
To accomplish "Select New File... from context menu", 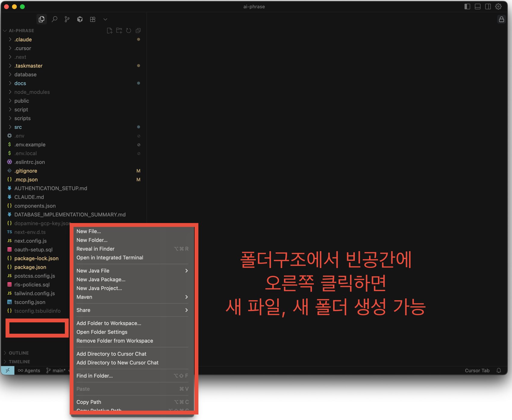I will [x=89, y=231].
